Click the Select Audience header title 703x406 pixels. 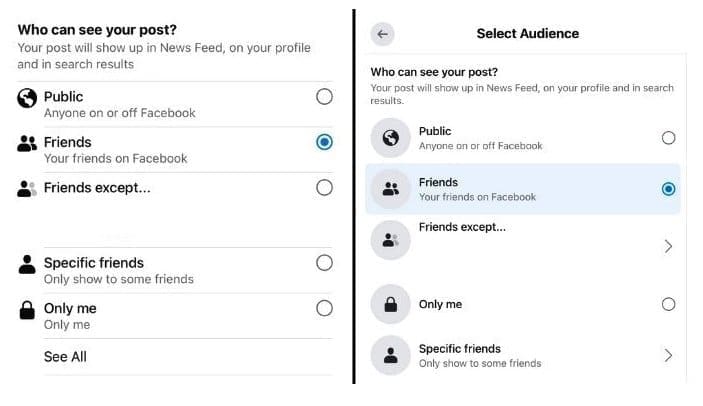pos(527,33)
